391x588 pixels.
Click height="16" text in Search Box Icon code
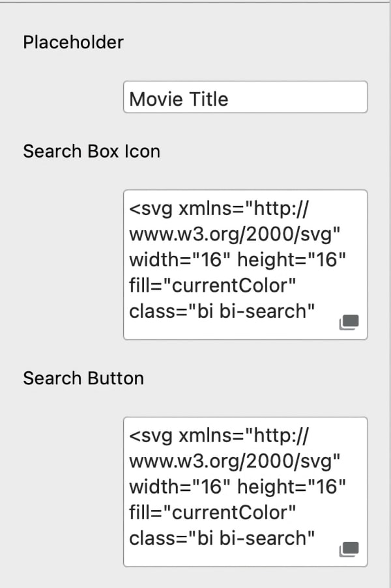click(x=291, y=260)
